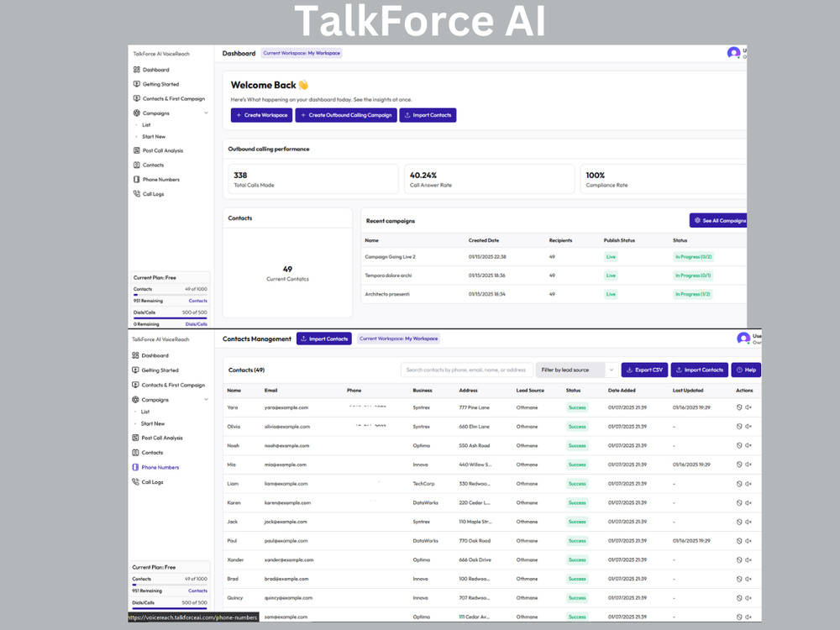Select Start New in upper Dashboard sidebar
Screen dimensions: 840x630
[x=154, y=137]
